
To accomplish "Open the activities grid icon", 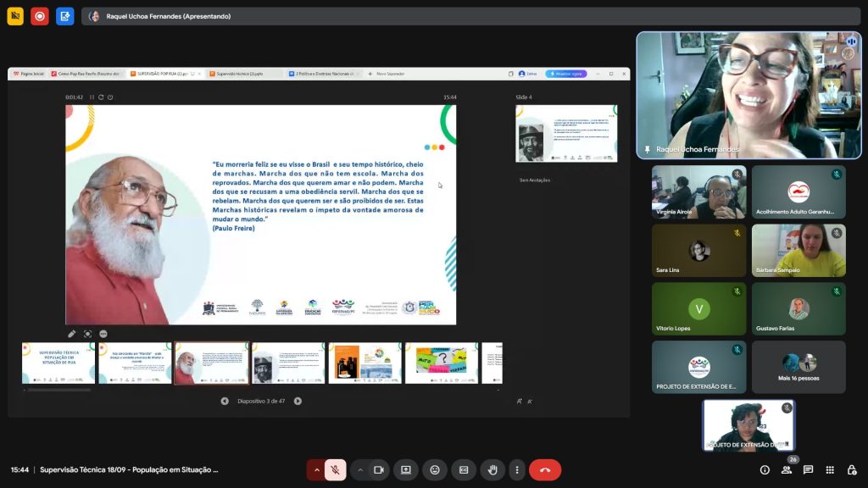I will point(830,469).
